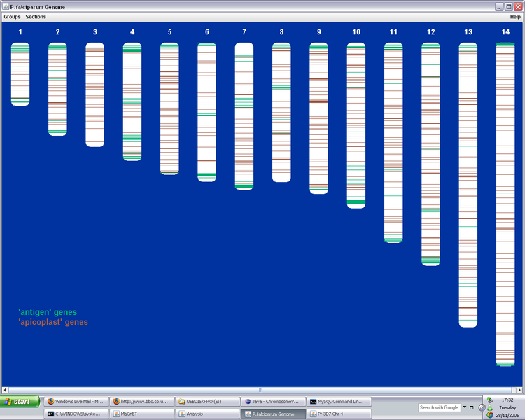
Task: Select chromosome 13 bar
Action: (x=468, y=184)
